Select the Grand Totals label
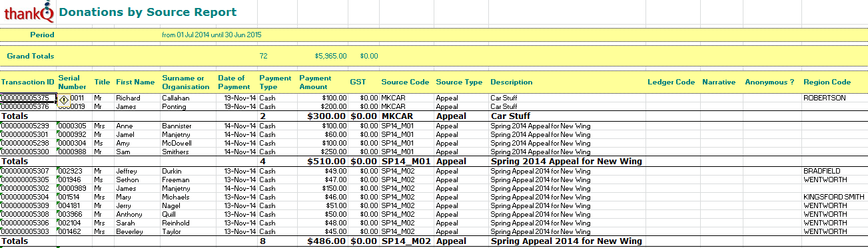This screenshot has width=868, height=248. (x=31, y=57)
